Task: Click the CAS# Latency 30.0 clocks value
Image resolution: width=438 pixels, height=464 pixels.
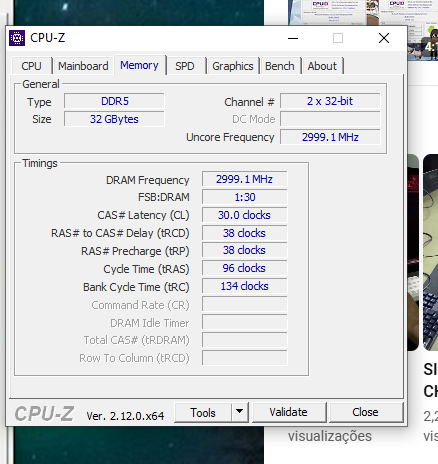Action: [x=244, y=215]
